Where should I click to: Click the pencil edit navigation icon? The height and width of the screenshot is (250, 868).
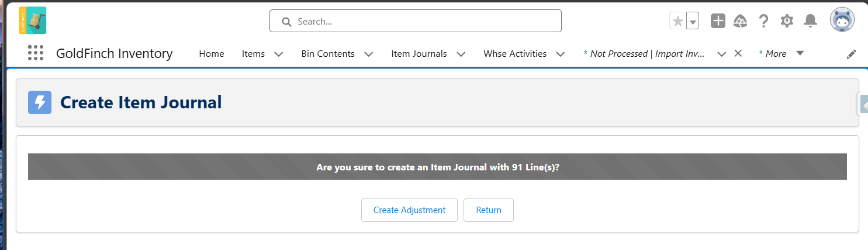852,54
